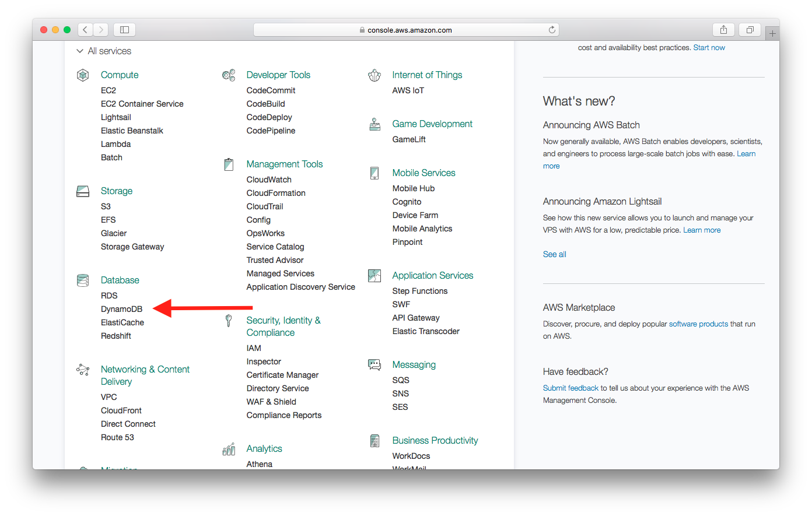The image size is (812, 516).
Task: Click the Security key icon
Action: [229, 321]
